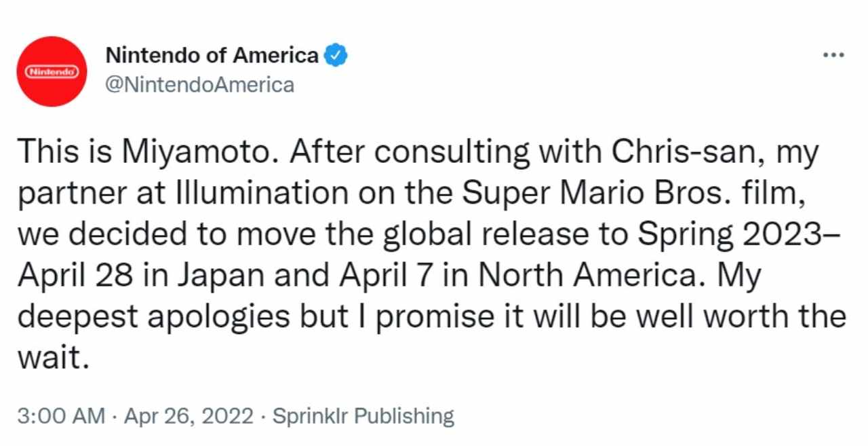Click the red Nintendo logo avatar
868x446 pixels.
pos(53,71)
